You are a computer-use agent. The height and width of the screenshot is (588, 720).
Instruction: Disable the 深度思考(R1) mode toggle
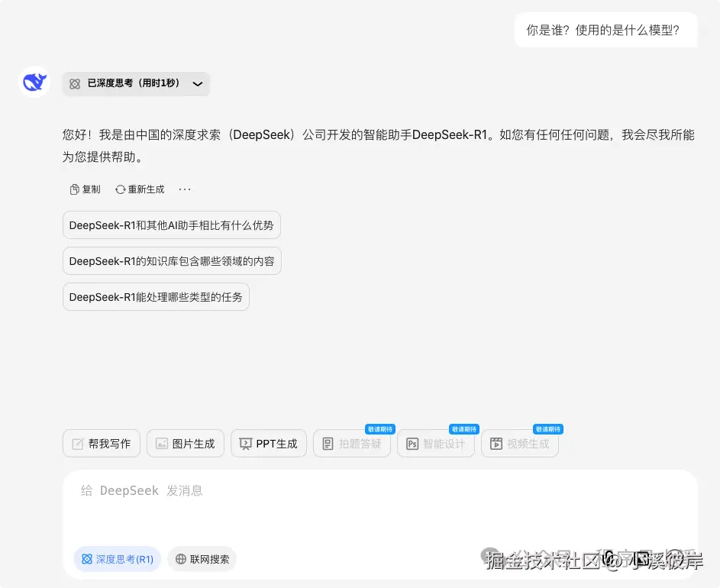tap(117, 558)
